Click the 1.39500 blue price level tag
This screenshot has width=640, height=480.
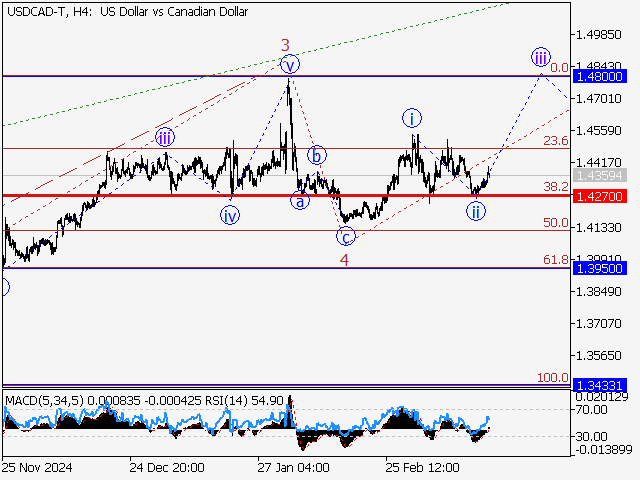[598, 269]
